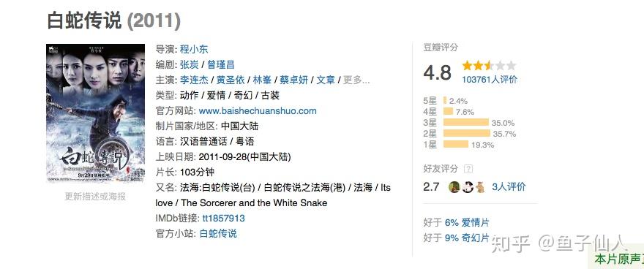Click the 2星 rating distribution bar
The image size is (644, 269).
[467, 133]
